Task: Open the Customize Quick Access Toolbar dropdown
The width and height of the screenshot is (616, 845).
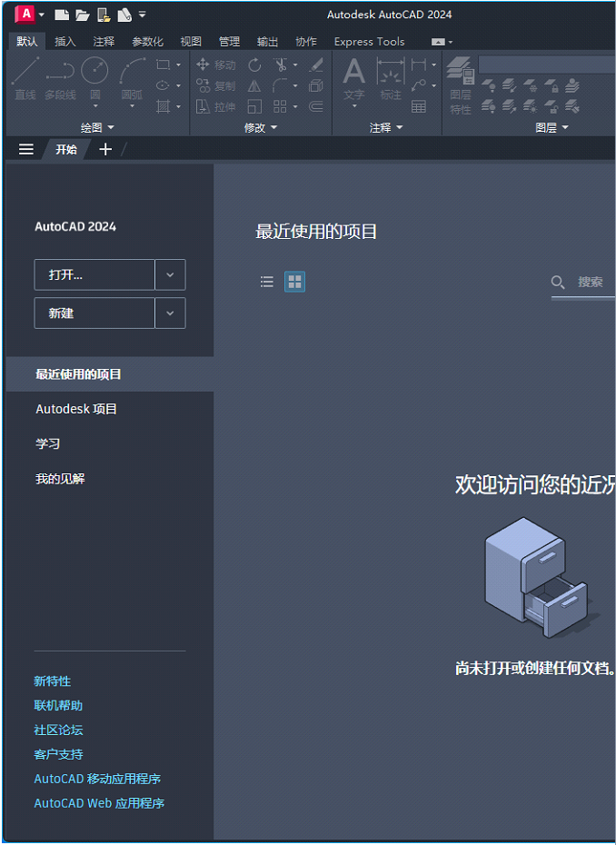Action: [x=143, y=15]
